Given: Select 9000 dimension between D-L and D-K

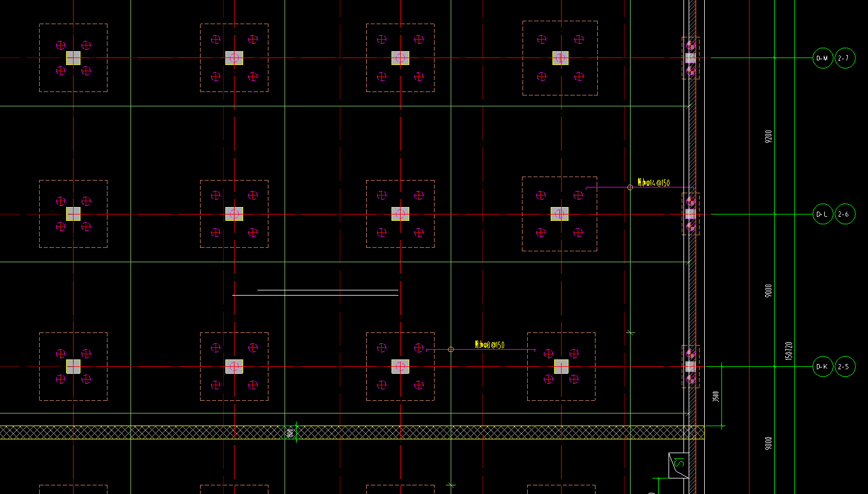Looking at the screenshot, I should pos(769,290).
